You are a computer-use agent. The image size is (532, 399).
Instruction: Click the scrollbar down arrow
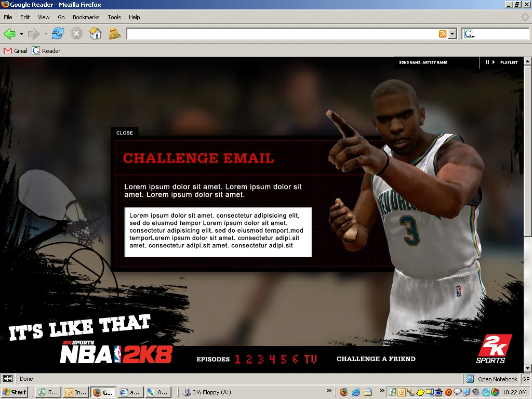[x=528, y=368]
